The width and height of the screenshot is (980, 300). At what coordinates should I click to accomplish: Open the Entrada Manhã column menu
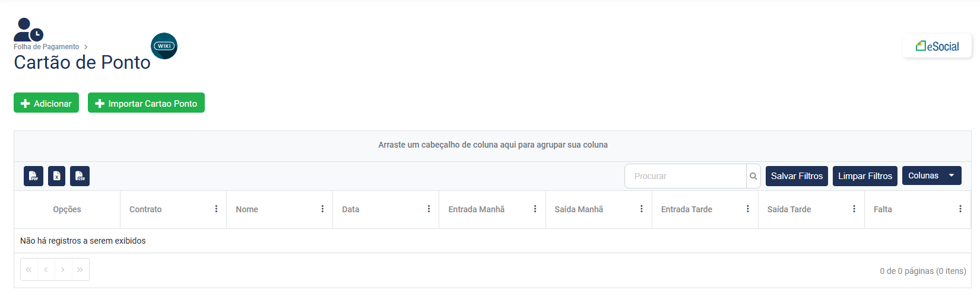(x=535, y=209)
